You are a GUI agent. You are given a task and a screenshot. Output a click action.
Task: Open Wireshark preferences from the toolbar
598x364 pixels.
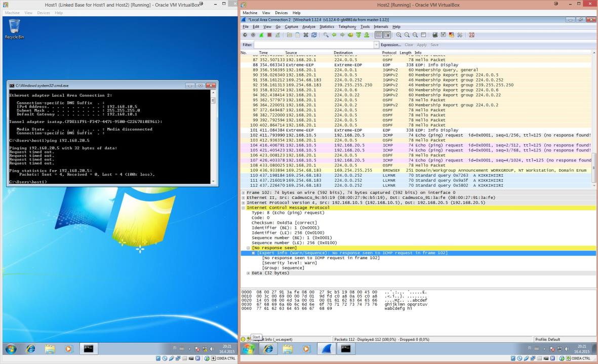pos(460,35)
